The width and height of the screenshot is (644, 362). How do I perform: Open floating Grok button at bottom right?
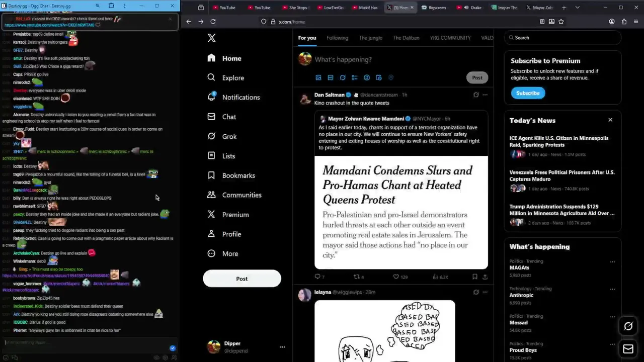628,326
